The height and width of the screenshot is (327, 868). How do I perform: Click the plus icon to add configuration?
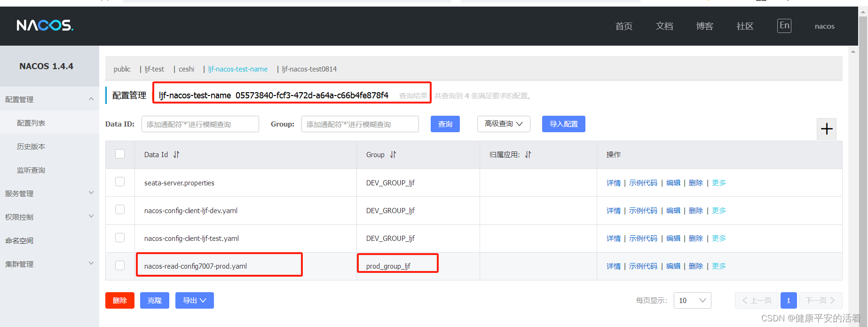pos(827,128)
